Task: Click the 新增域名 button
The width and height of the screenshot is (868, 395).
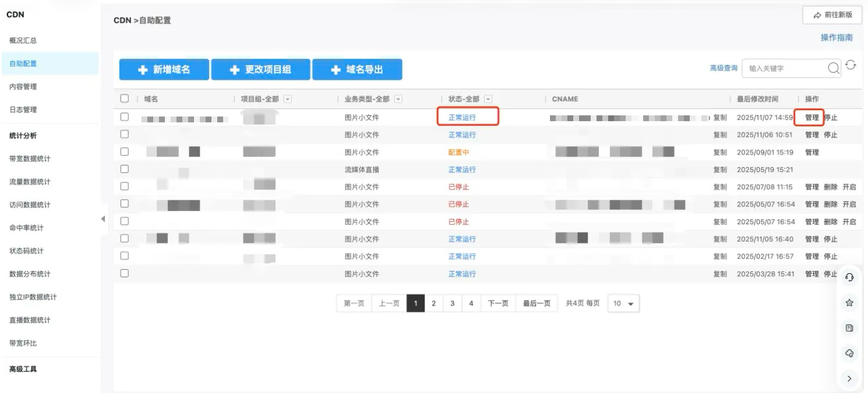Action: pyautogui.click(x=164, y=70)
